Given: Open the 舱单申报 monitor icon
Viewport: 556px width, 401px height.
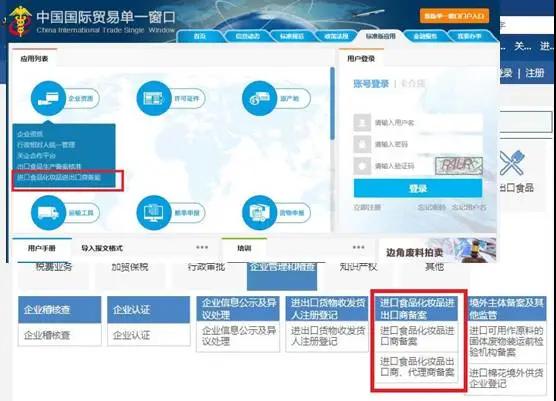Looking at the screenshot, I should pyautogui.click(x=154, y=213).
